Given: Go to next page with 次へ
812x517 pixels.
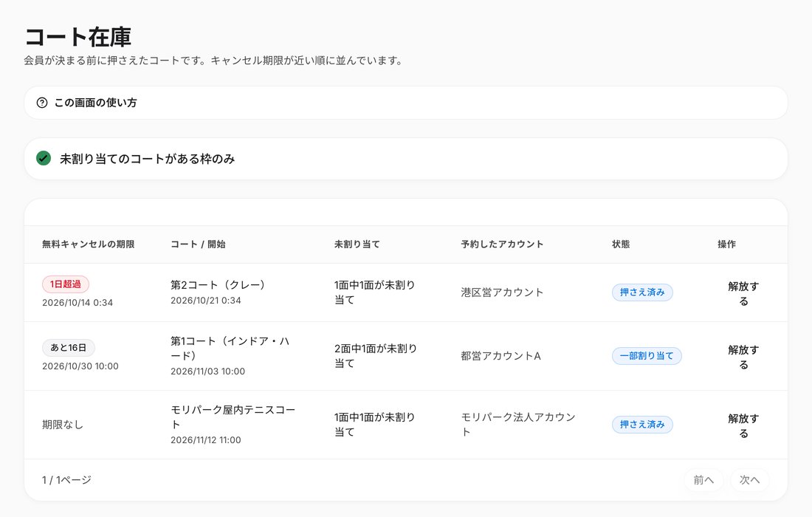Looking at the screenshot, I should pyautogui.click(x=749, y=479).
